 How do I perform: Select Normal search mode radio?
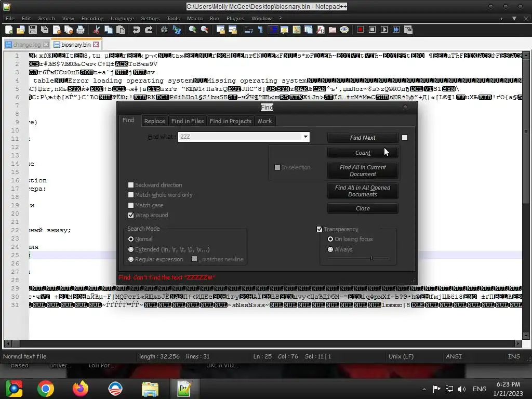point(130,239)
